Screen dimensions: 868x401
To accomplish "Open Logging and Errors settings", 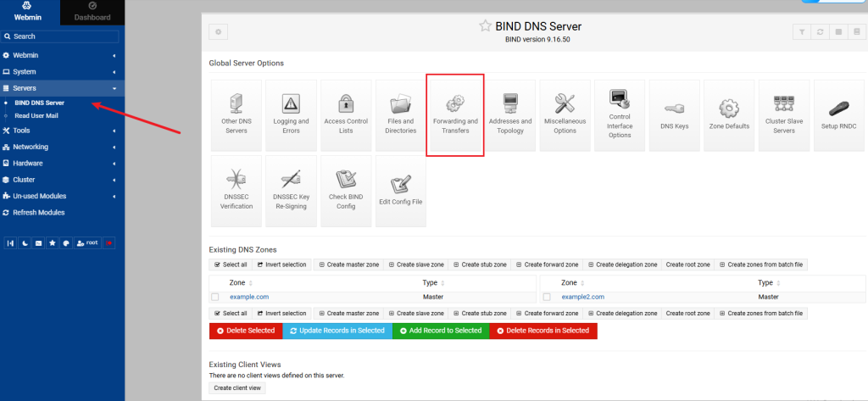I will (291, 115).
